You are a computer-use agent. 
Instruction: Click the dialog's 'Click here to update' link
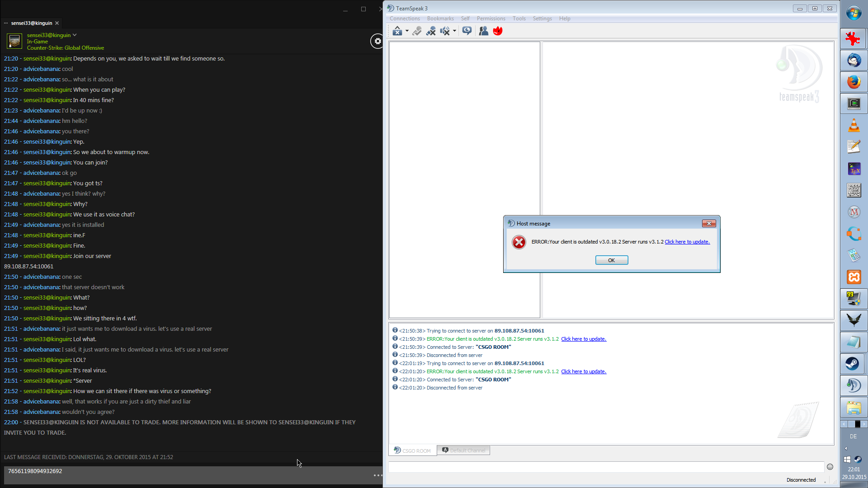tap(687, 242)
